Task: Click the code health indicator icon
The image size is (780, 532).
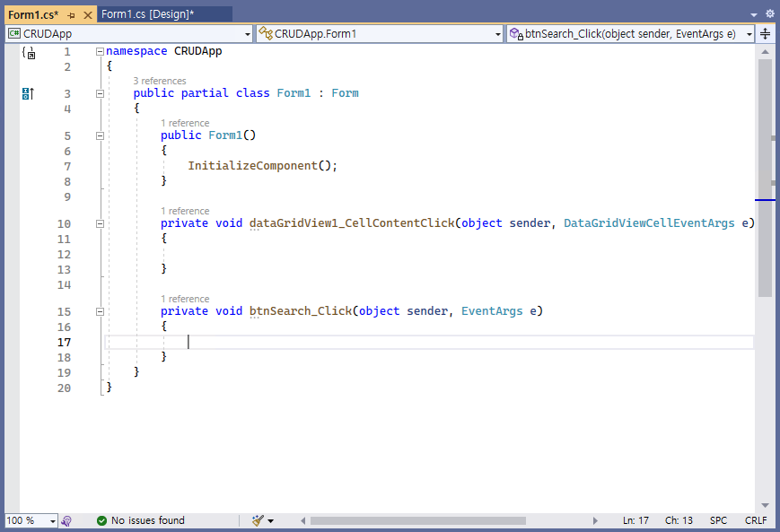Action: pos(66,520)
